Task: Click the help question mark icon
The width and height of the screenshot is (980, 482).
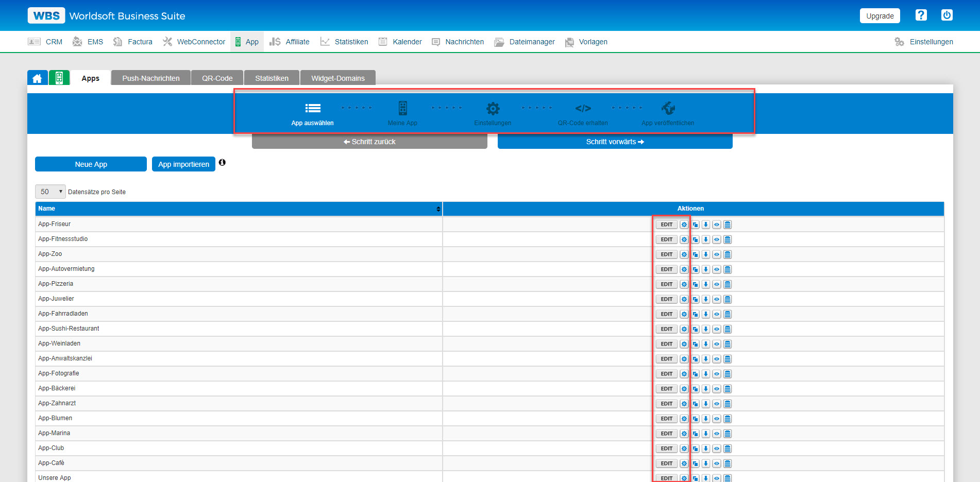Action: pyautogui.click(x=921, y=15)
